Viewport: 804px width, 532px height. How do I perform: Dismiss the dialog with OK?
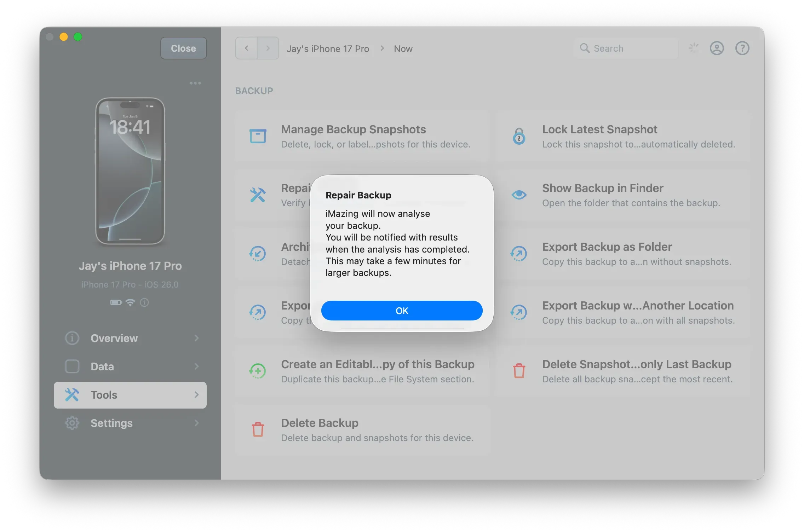coord(402,311)
